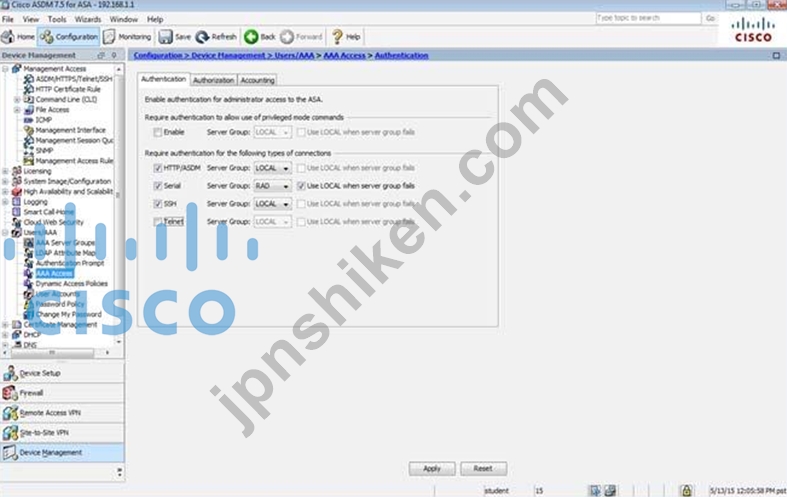Screen dimensions: 787x497
Task: Click the Users/AAA breadcrumb link
Action: point(294,55)
